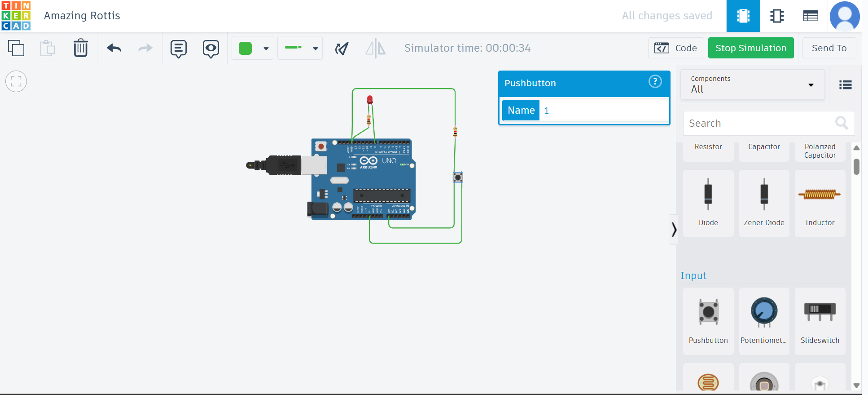Click the search magnifier icon

coord(842,123)
